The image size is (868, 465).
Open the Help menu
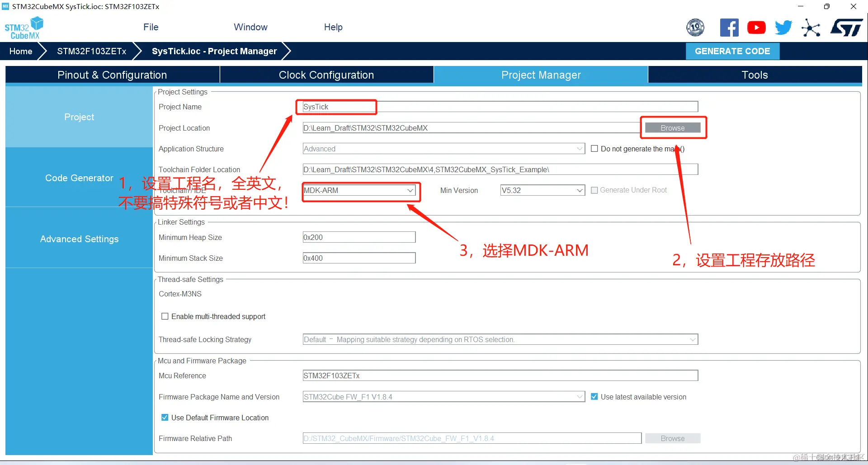(x=333, y=27)
